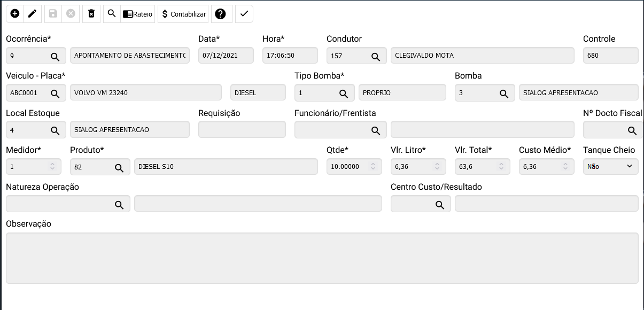
Task: Click the checkmark confirm icon in toolbar
Action: tap(244, 14)
